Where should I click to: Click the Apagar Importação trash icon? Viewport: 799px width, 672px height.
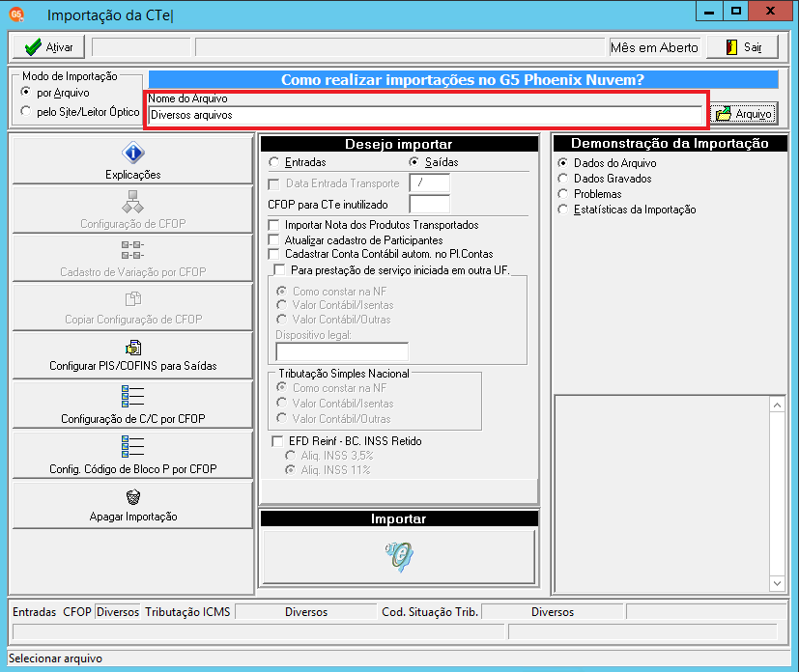(x=133, y=497)
